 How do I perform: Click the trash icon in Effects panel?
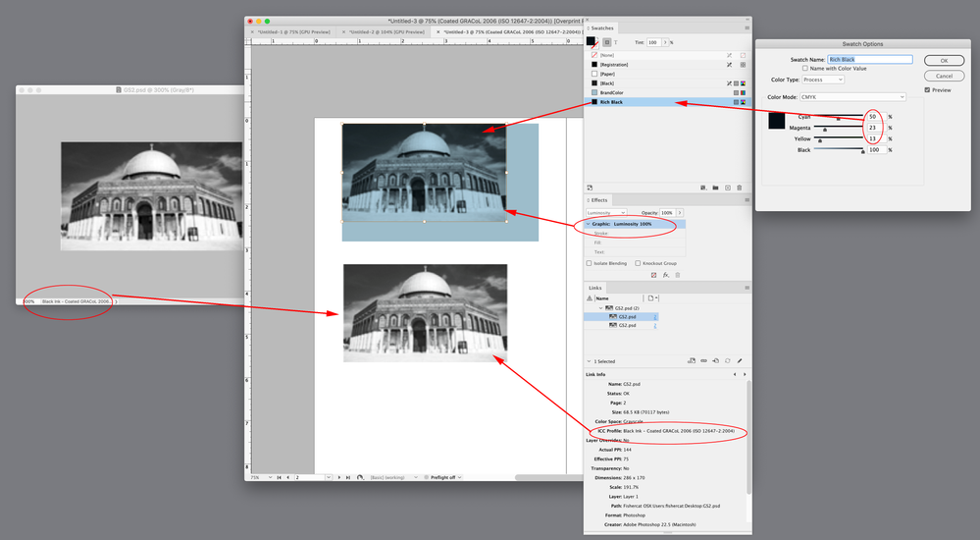point(678,275)
